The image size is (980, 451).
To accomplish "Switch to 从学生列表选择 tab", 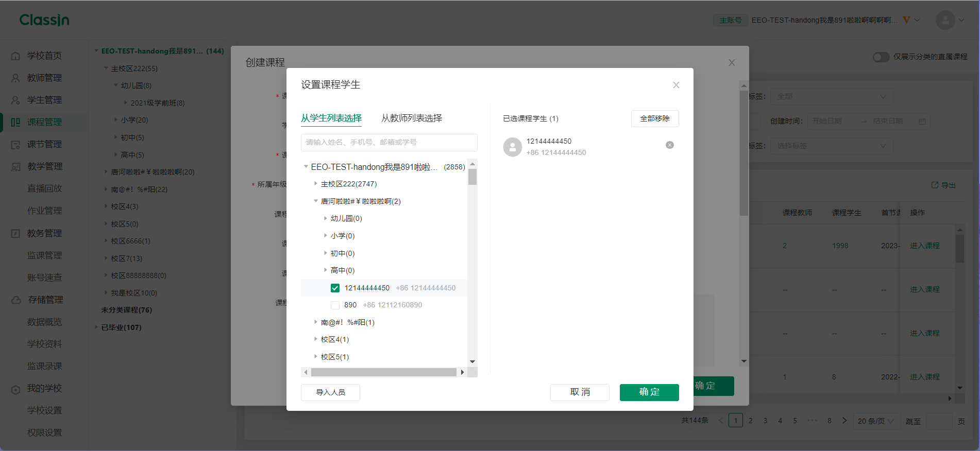I will coord(331,118).
